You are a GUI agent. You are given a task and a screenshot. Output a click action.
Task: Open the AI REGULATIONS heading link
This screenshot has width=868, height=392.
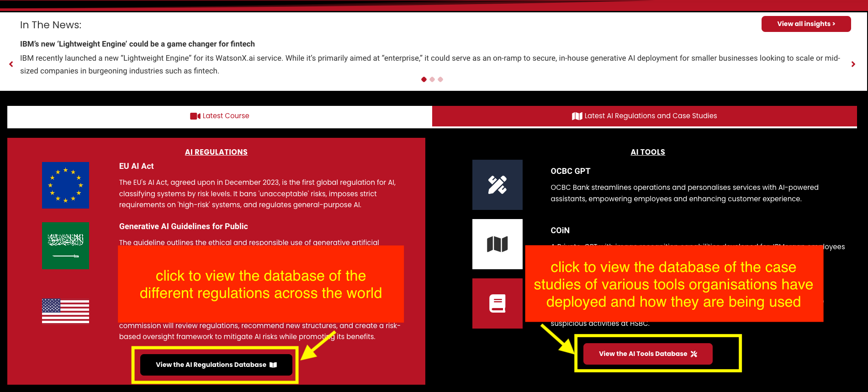[x=216, y=152]
